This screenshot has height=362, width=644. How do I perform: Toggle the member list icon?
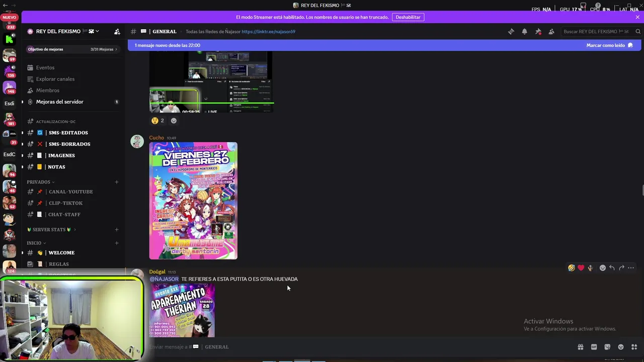coord(551,31)
